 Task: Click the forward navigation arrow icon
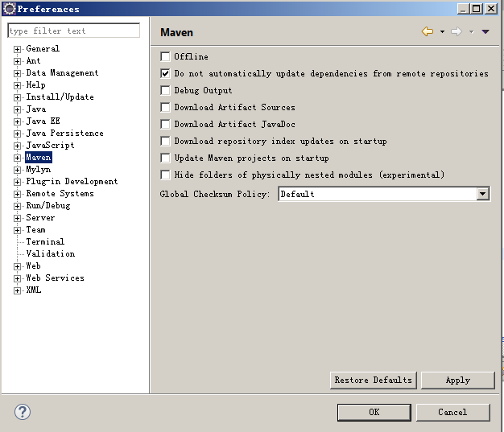pyautogui.click(x=456, y=31)
